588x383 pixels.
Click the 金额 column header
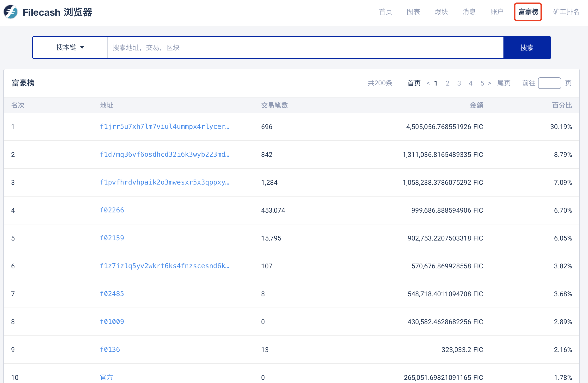click(x=476, y=105)
